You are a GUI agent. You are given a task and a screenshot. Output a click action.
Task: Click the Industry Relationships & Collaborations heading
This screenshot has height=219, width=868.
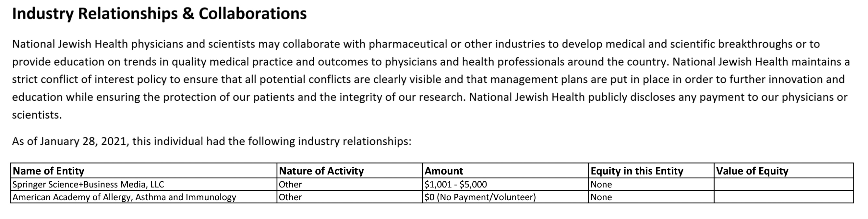[159, 14]
